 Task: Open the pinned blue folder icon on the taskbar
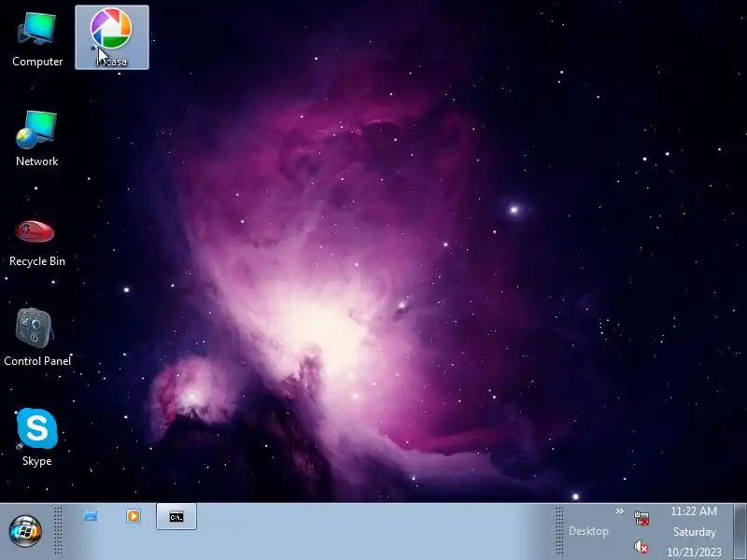click(x=91, y=516)
